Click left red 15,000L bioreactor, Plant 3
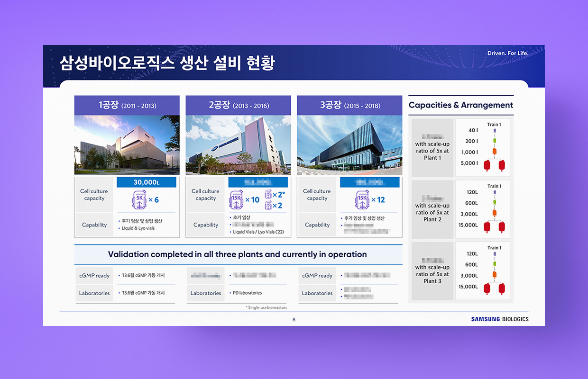 pyautogui.click(x=487, y=289)
